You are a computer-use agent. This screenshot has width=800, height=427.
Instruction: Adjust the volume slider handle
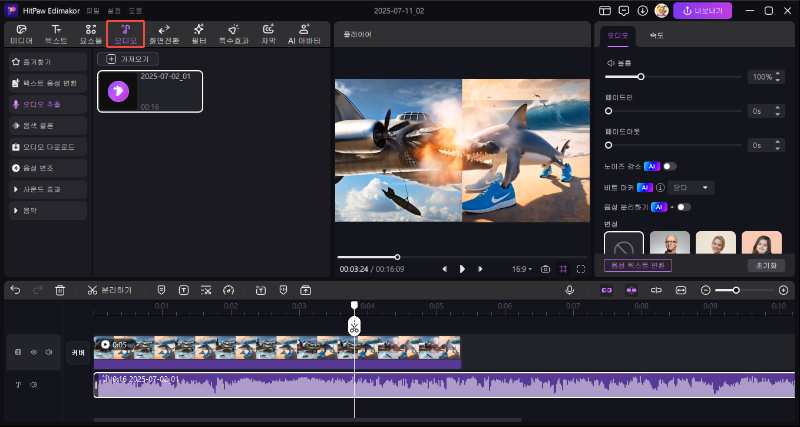[x=641, y=77]
